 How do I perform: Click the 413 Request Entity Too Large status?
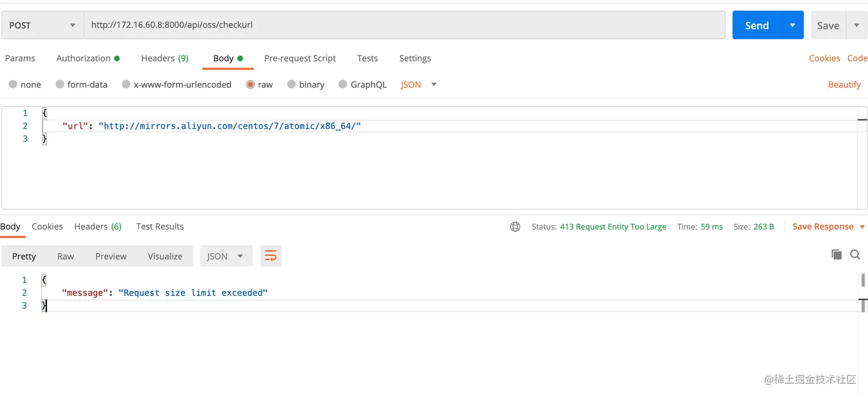pyautogui.click(x=613, y=226)
